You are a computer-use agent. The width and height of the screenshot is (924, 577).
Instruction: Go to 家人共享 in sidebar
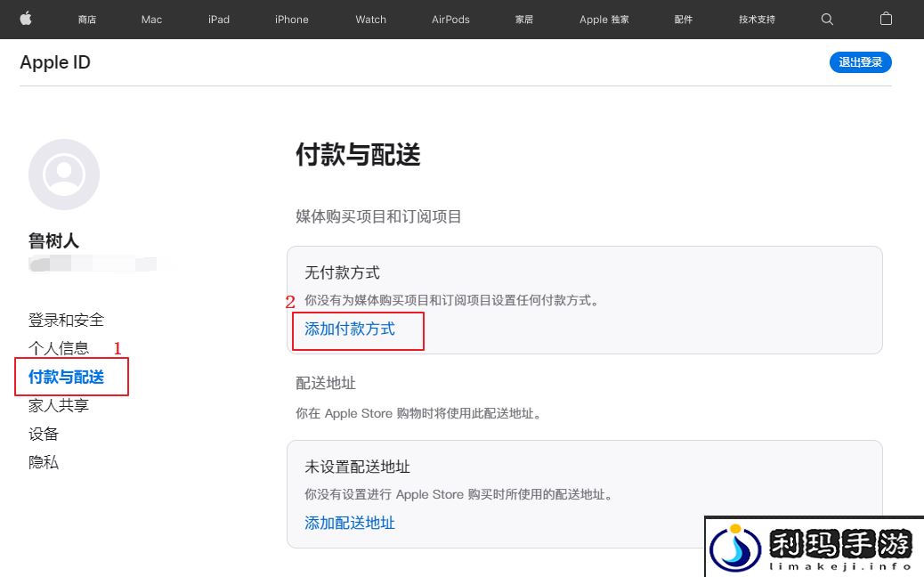click(59, 405)
